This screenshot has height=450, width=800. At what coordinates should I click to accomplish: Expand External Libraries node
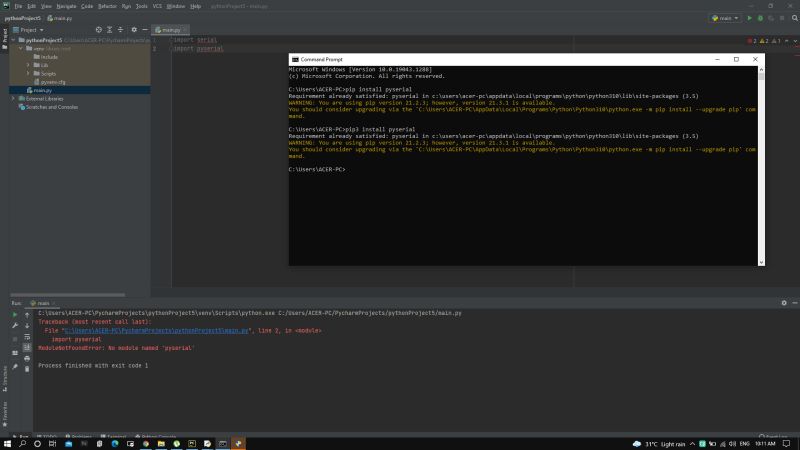[14, 98]
